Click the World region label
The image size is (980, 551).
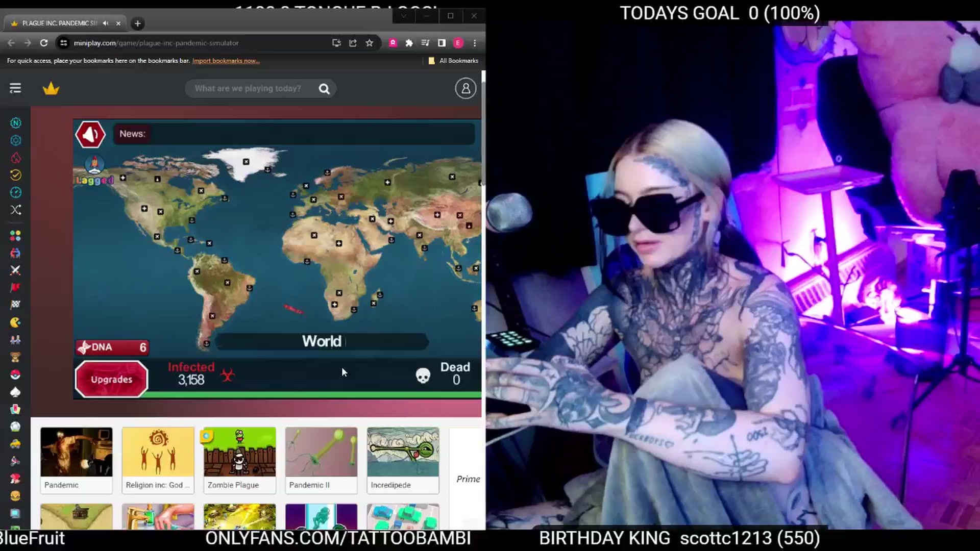(x=322, y=341)
